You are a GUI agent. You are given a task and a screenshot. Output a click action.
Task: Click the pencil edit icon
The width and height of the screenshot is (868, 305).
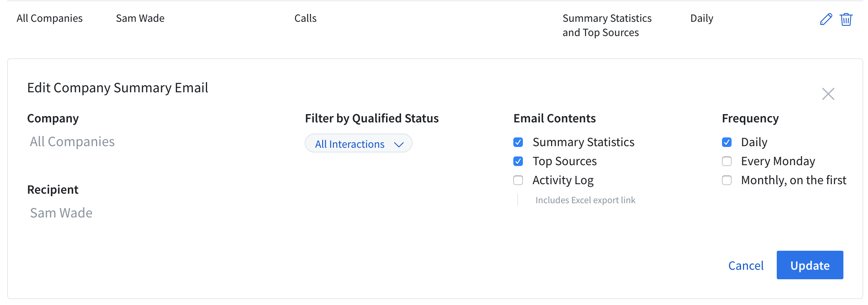pyautogui.click(x=826, y=19)
